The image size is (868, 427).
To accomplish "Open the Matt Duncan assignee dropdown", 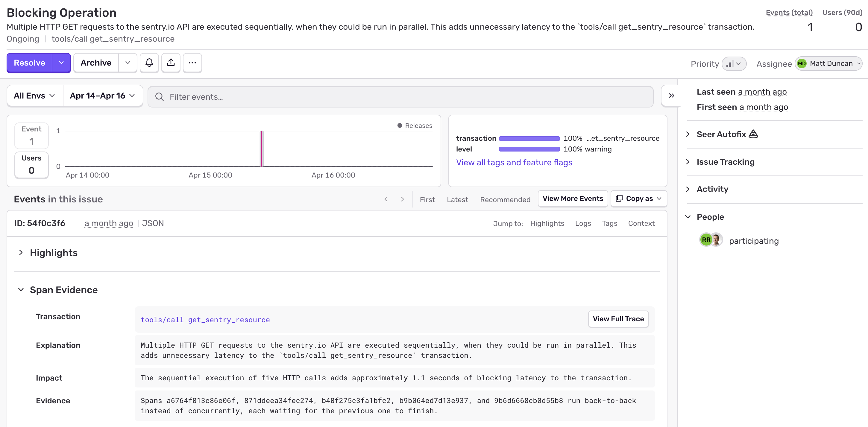I will (x=828, y=64).
